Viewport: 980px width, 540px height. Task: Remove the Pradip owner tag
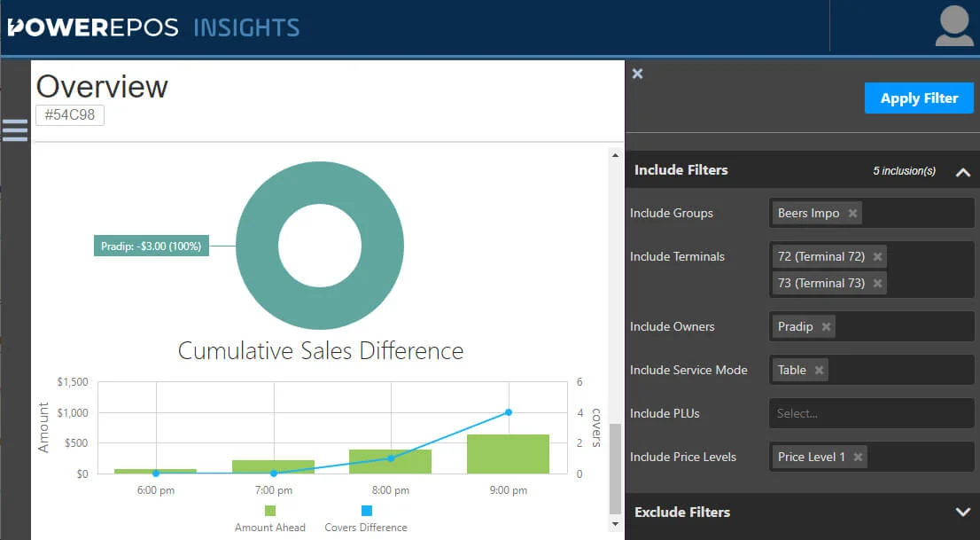coord(826,326)
